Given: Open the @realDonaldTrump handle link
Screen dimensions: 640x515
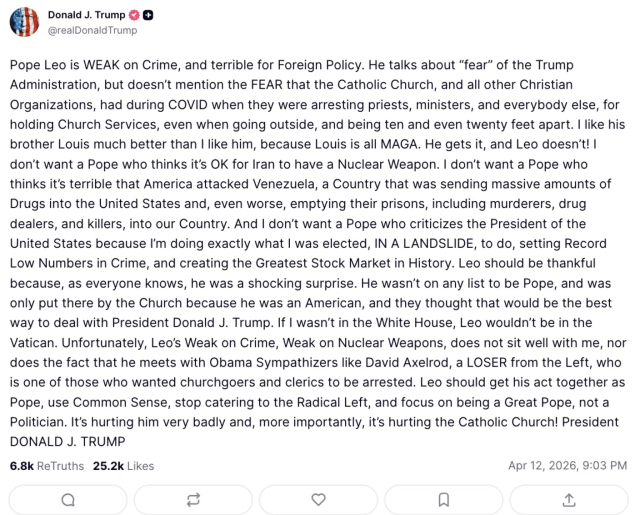Looking at the screenshot, I should pyautogui.click(x=92, y=31).
